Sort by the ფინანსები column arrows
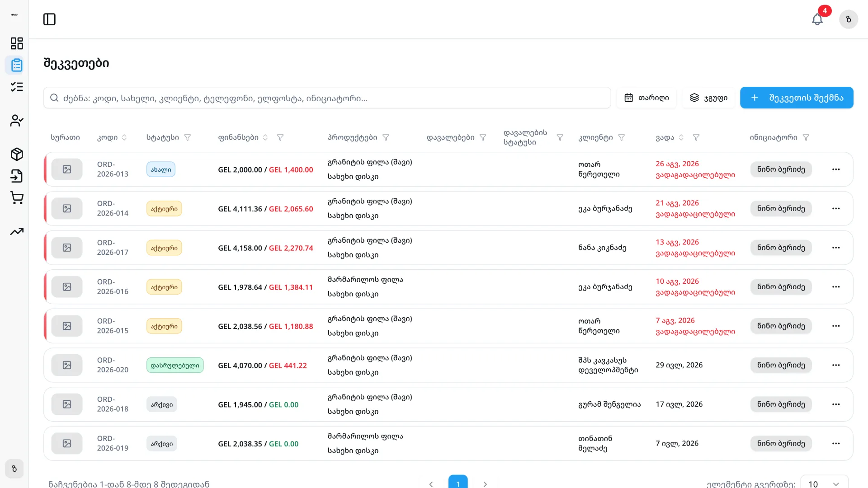The height and width of the screenshot is (488, 868). 265,137
